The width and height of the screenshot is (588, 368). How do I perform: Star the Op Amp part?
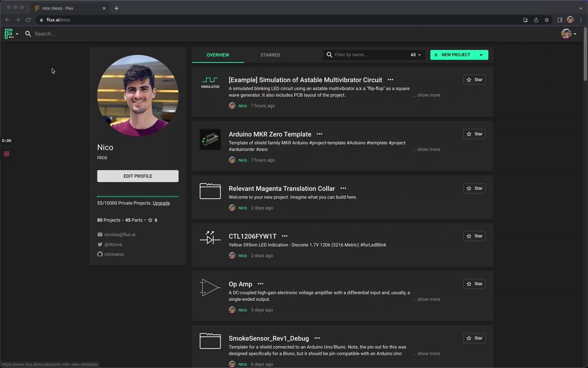[475, 284]
